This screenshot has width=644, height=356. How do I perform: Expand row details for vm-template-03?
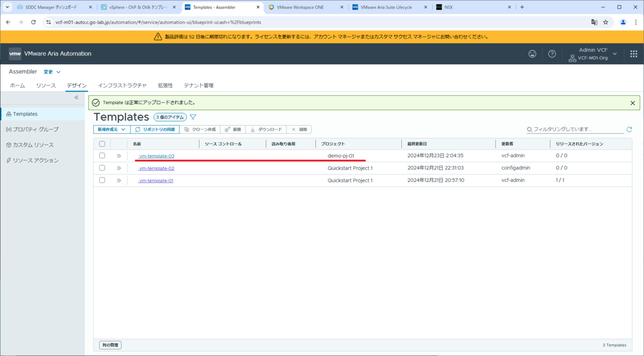click(119, 155)
